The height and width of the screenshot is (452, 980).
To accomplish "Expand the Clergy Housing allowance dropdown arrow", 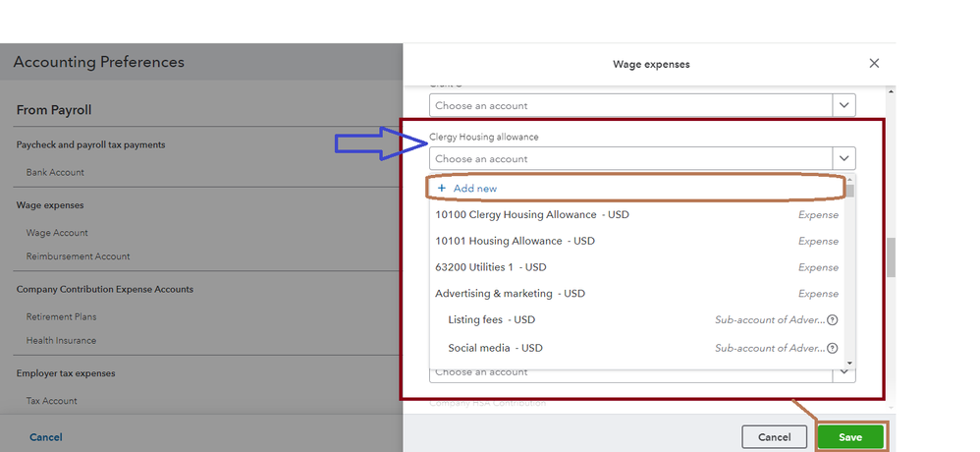I will point(844,159).
